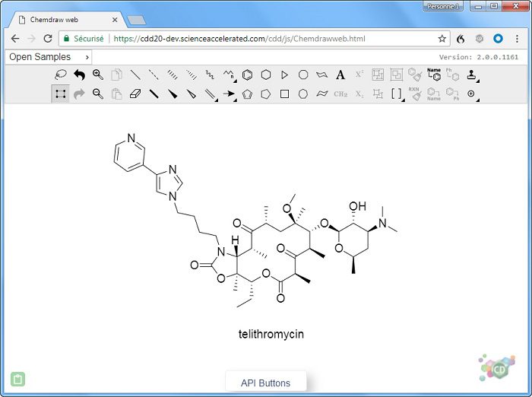Select the cyclooctane ring tool
This screenshot has width=532, height=397.
pyautogui.click(x=303, y=75)
